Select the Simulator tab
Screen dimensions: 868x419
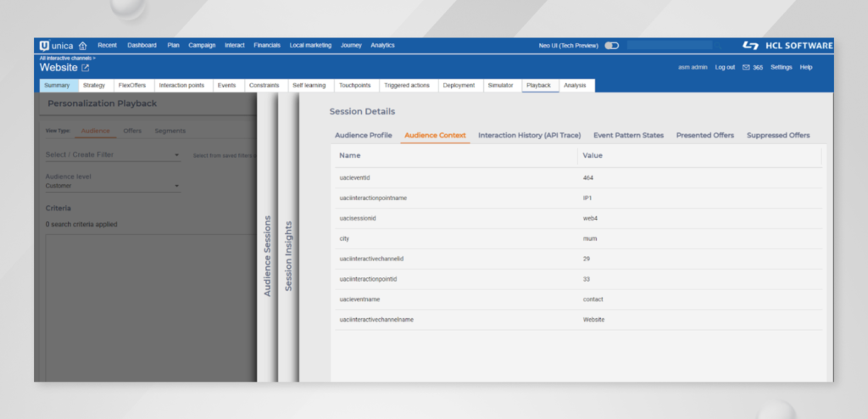[500, 85]
